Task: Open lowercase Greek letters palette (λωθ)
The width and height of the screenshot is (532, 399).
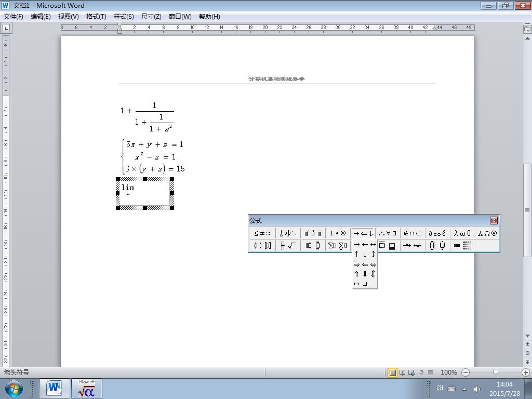Action: pos(462,233)
